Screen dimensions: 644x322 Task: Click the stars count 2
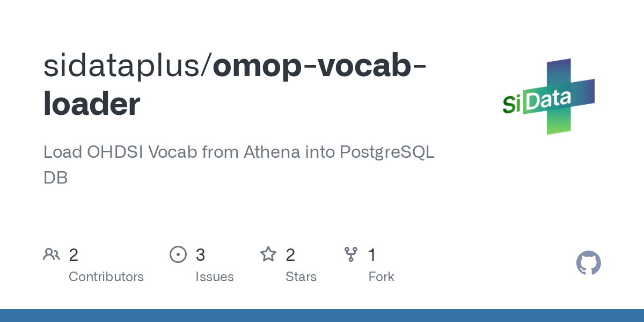tap(290, 255)
